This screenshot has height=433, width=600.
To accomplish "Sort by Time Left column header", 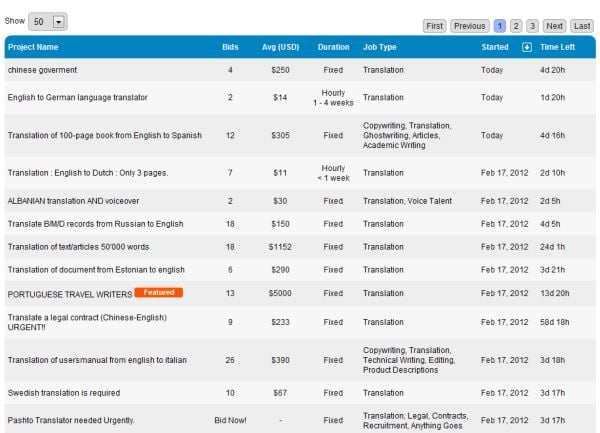I will click(558, 47).
